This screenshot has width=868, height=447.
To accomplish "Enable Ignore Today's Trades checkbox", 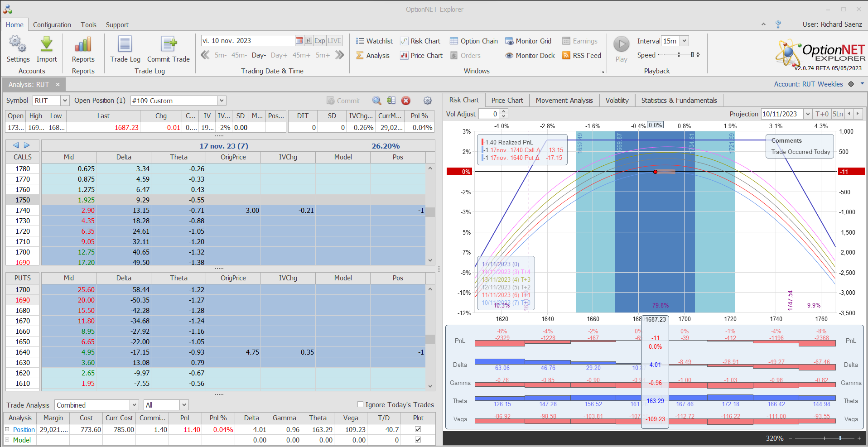I will (x=361, y=404).
